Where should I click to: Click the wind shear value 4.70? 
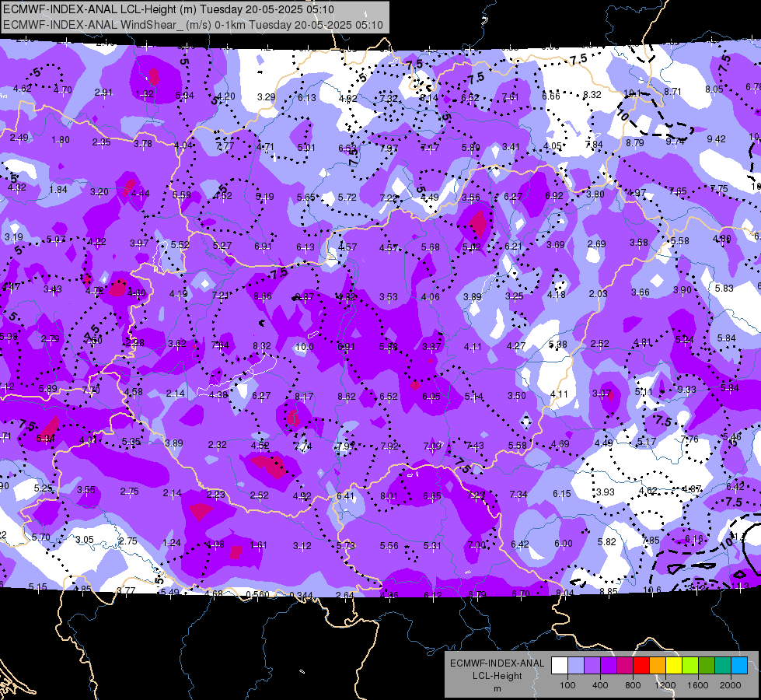point(63,90)
